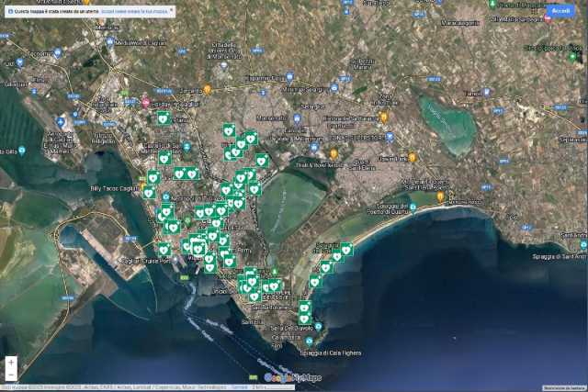Image resolution: width=588 pixels, height=392 pixels.
Task: Open the Termini link in the footer
Action: click(x=239, y=387)
